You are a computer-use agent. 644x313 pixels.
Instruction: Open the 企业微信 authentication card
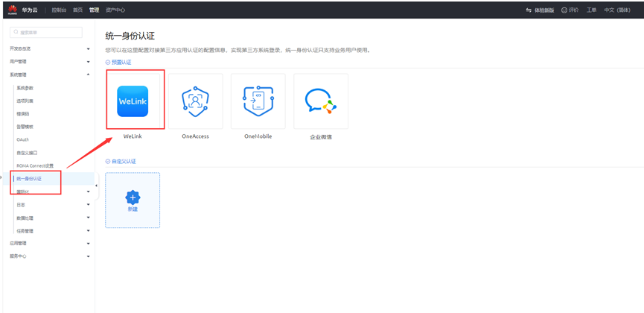click(321, 101)
